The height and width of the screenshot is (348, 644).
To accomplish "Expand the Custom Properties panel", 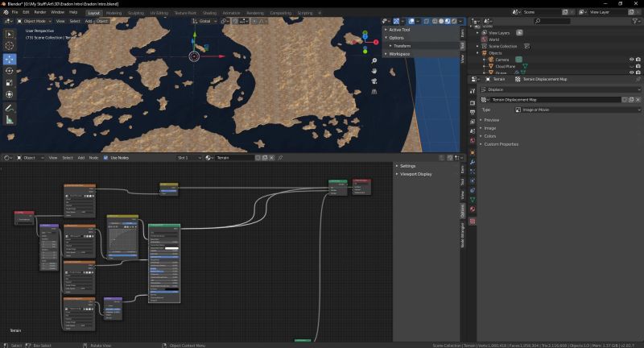I will [501, 144].
